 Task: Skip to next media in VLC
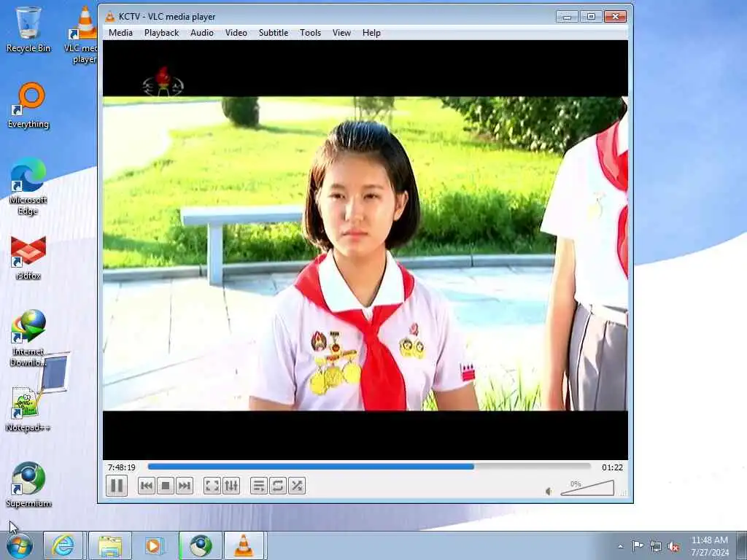[185, 486]
